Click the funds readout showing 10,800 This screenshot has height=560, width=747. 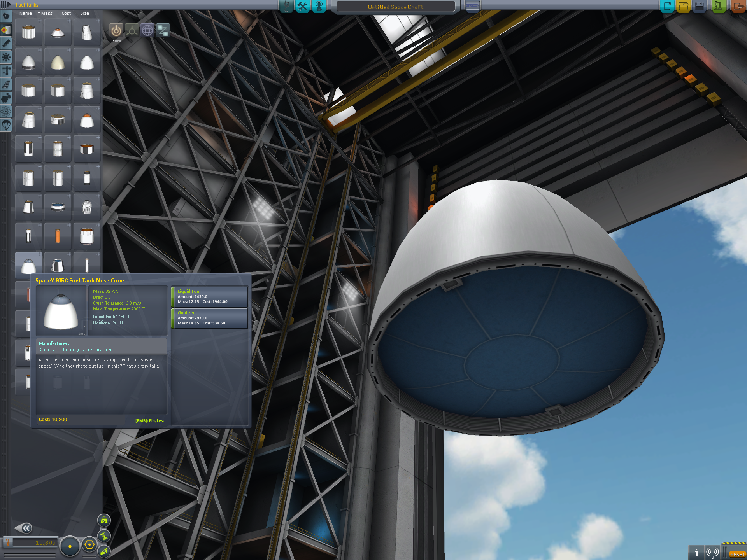coord(35,542)
